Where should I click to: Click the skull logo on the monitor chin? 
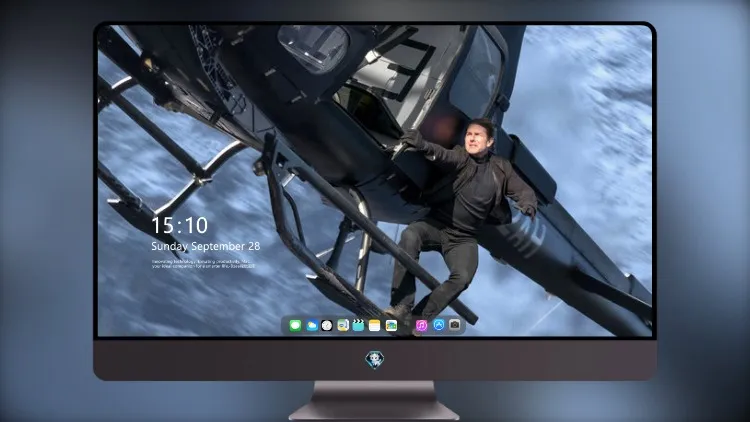(375, 360)
